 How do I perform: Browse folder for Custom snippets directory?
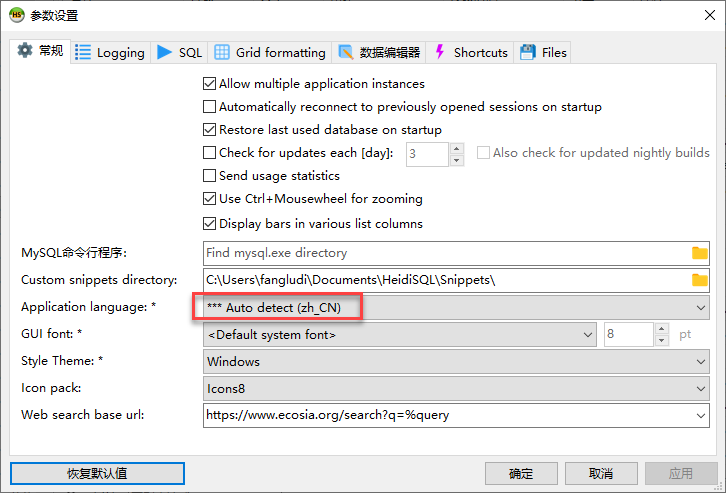[x=700, y=280]
